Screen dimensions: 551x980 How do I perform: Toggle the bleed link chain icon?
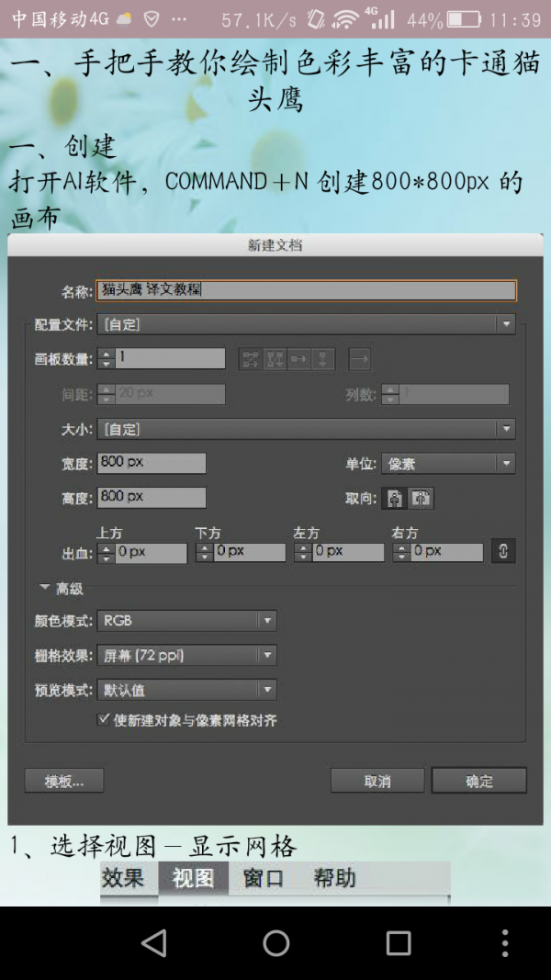503,551
